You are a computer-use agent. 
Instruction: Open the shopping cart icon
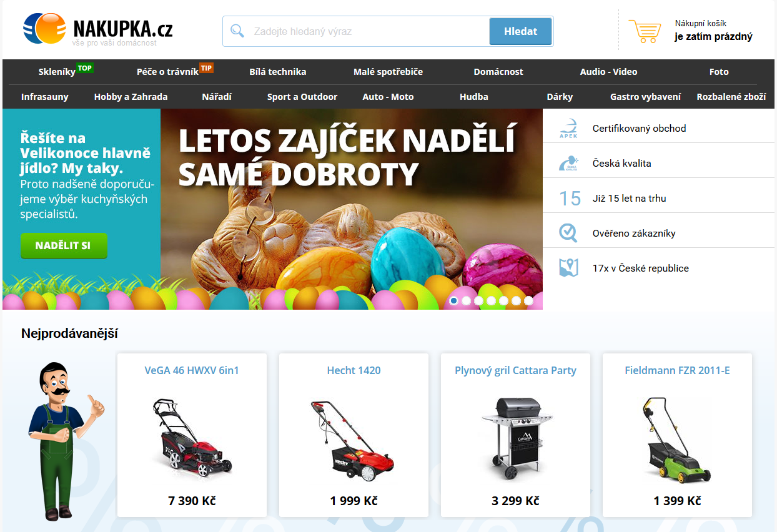645,31
